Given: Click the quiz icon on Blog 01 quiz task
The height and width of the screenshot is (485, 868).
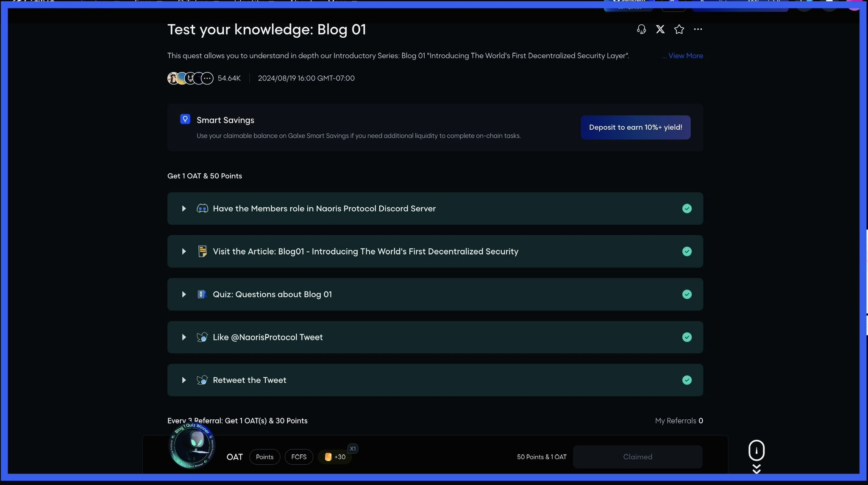Looking at the screenshot, I should [x=202, y=294].
